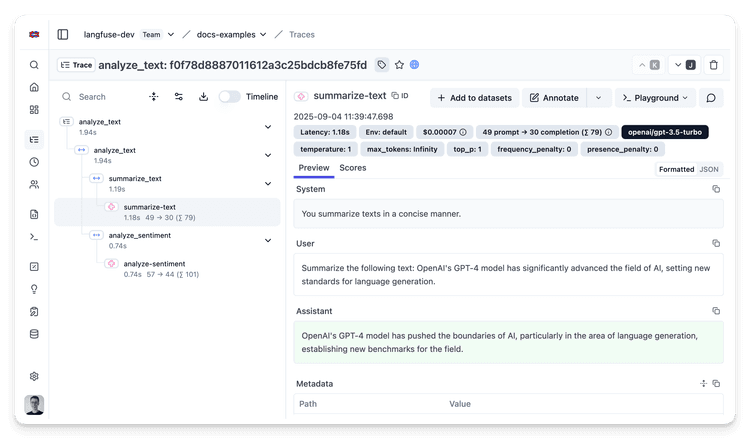Open the Playground dropdown

pyautogui.click(x=655, y=98)
